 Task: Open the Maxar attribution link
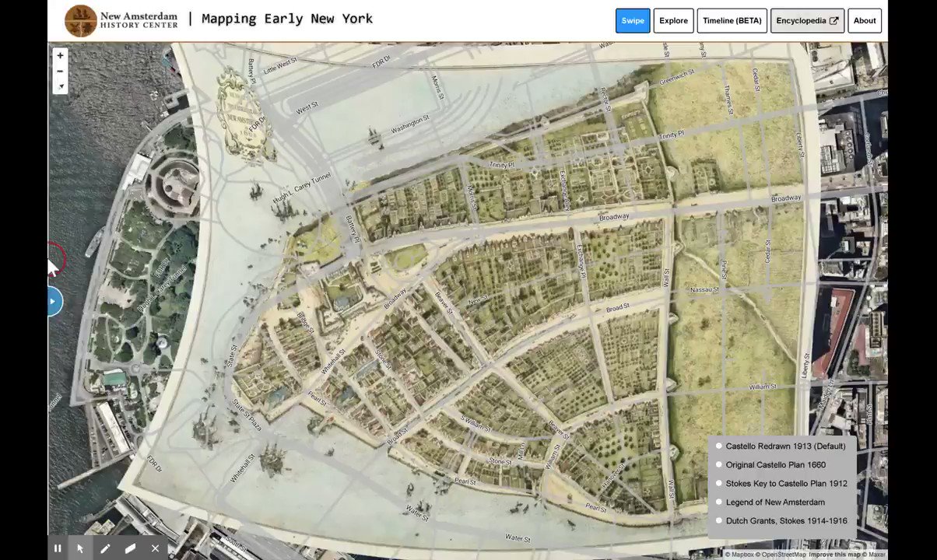875,555
